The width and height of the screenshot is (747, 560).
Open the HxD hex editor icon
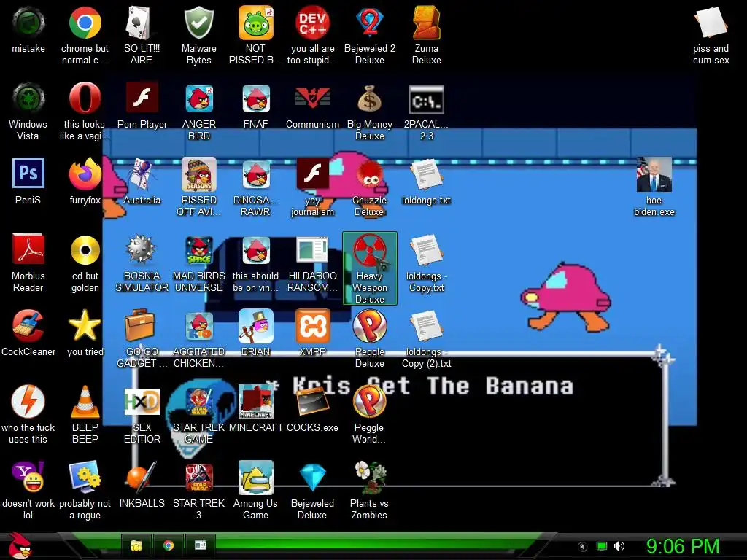[142, 402]
